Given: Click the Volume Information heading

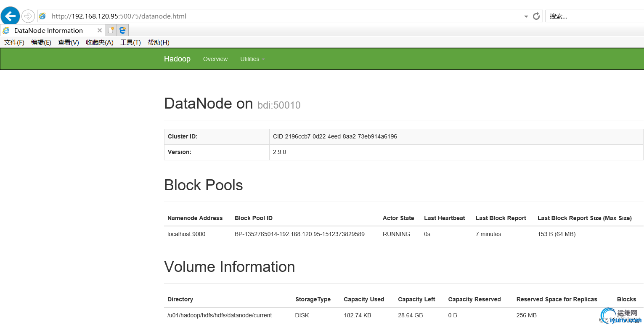Looking at the screenshot, I should pos(230,267).
